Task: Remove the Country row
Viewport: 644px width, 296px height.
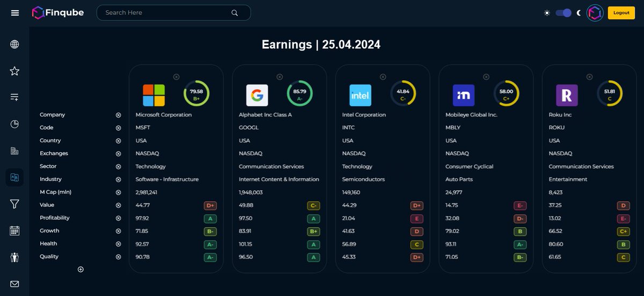Action: tap(119, 141)
